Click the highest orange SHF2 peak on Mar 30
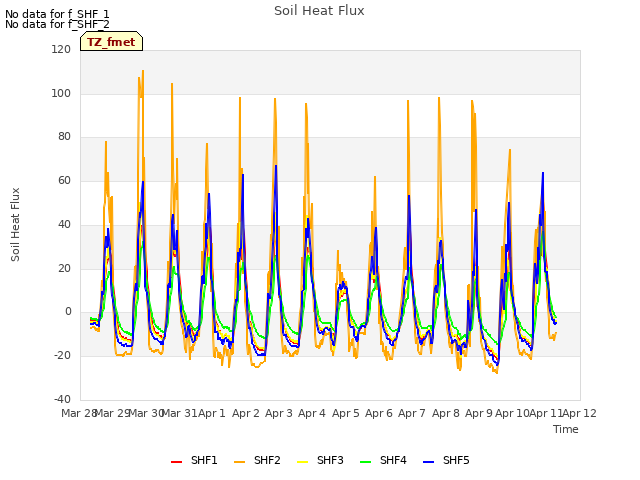The width and height of the screenshot is (640, 480). pyautogui.click(x=143, y=71)
